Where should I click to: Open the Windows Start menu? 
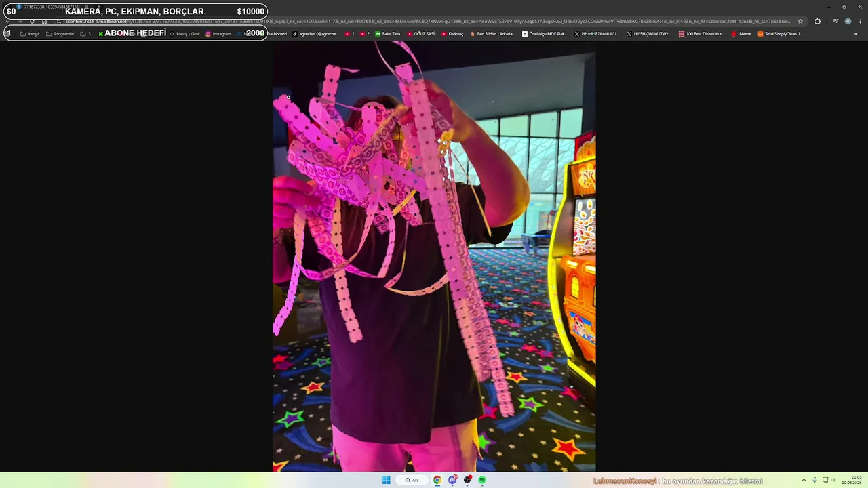tap(387, 480)
